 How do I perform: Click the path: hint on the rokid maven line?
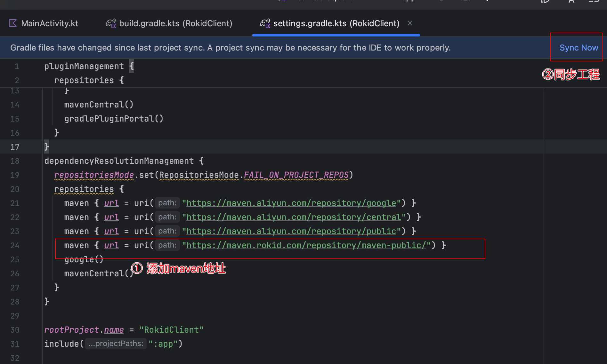pos(167,245)
